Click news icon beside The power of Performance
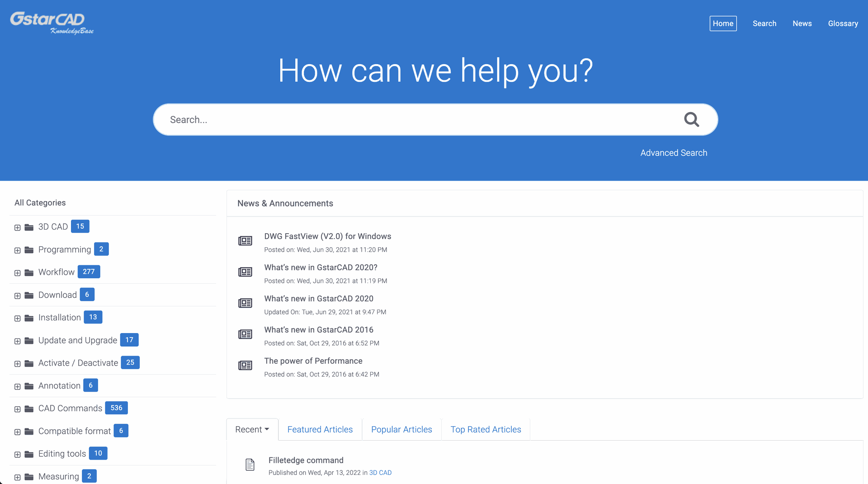 click(x=245, y=366)
